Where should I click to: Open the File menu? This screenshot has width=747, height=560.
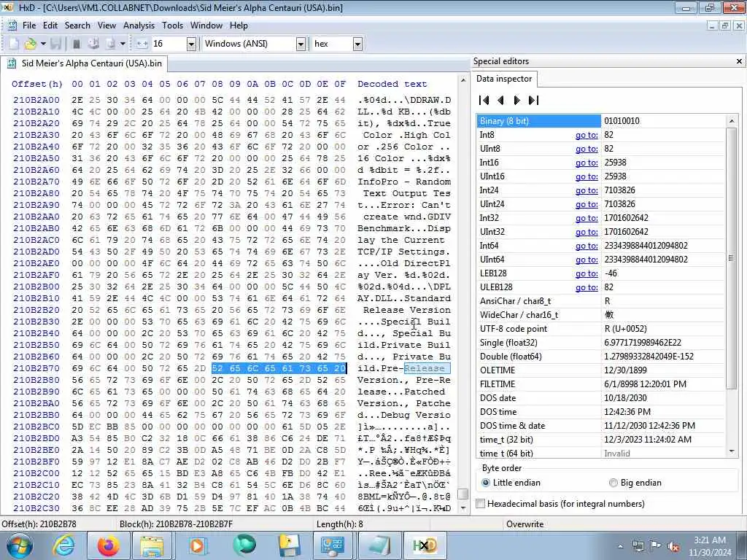[29, 26]
